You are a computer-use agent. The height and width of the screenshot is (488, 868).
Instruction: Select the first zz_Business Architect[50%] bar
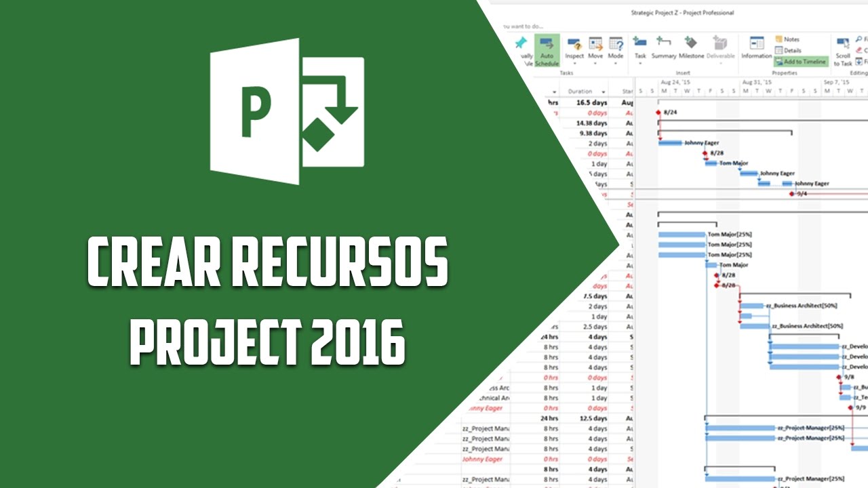tap(751, 306)
